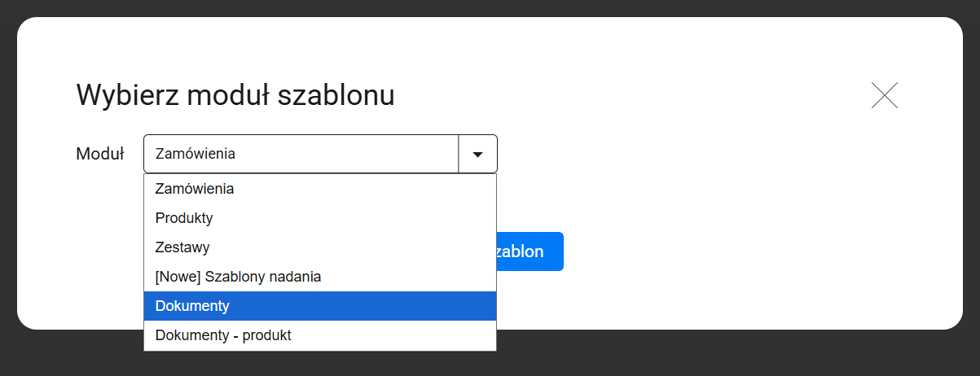This screenshot has width=980, height=376.
Task: Select the highlighted "Dokumenty" option
Action: pyautogui.click(x=192, y=306)
